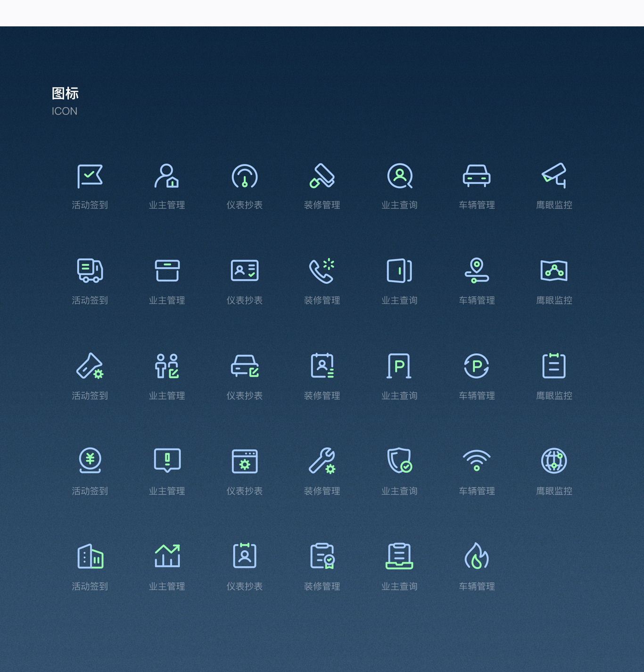Select the globe network icon
The width and height of the screenshot is (644, 672).
[554, 461]
